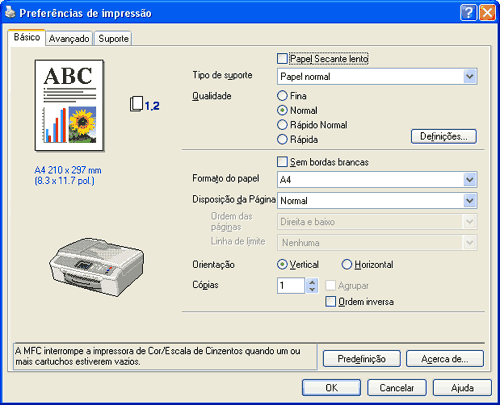This screenshot has height=405, width=500.
Task: Switch to the Avançado tab
Action: coord(69,39)
